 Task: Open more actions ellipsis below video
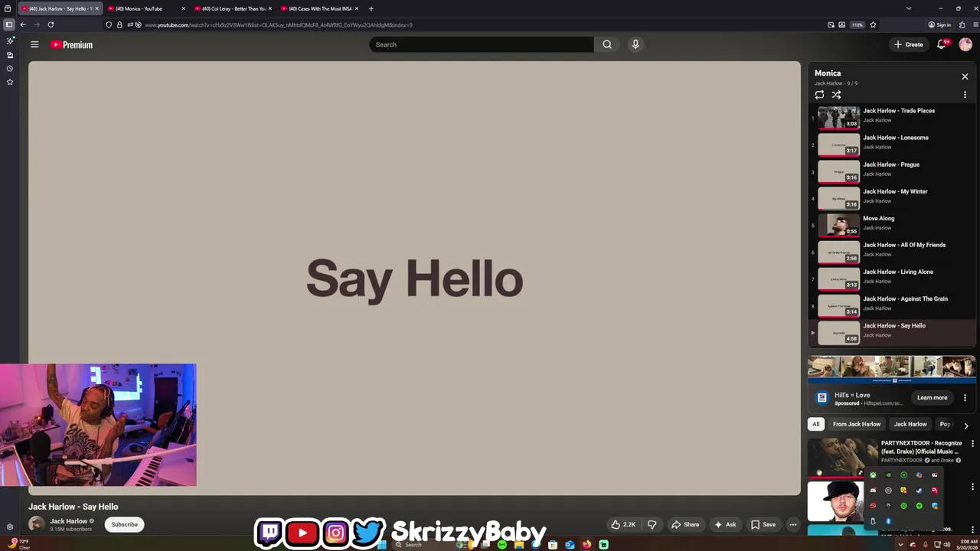click(793, 524)
